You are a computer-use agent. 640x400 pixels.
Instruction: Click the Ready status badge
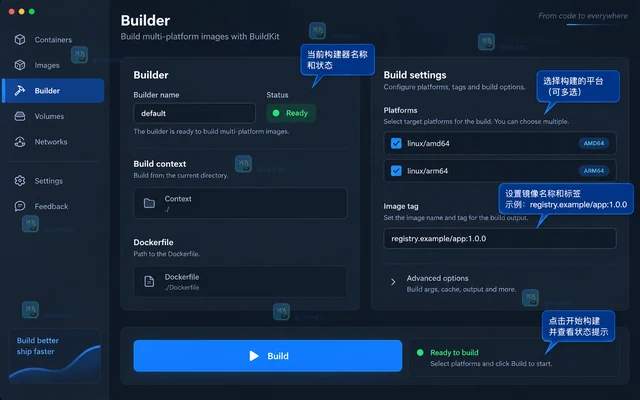[291, 113]
